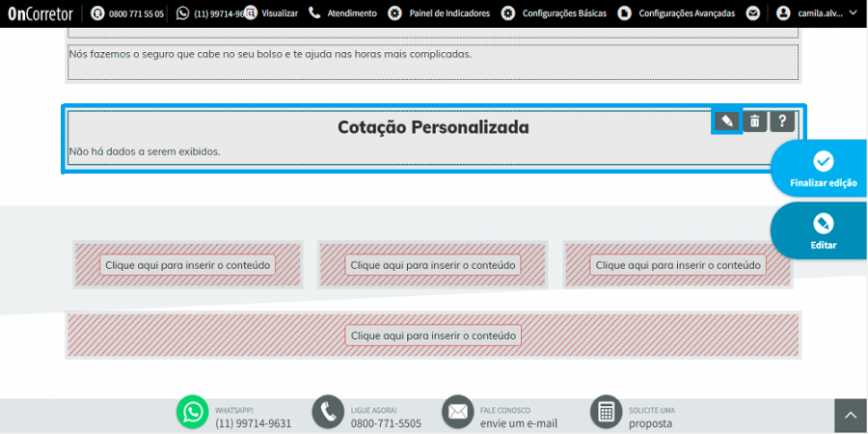Select the Cotação Personalizada heading text
868x434 pixels.
click(x=433, y=127)
